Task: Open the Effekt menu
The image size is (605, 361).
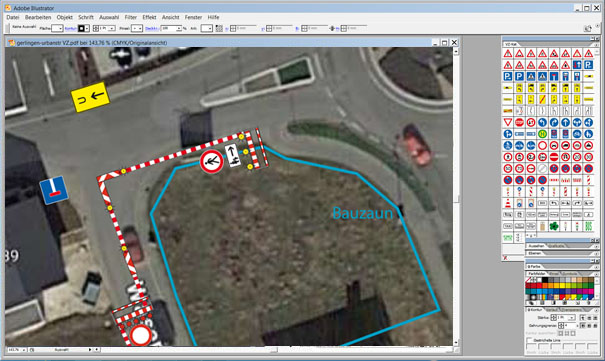Action: 149,17
